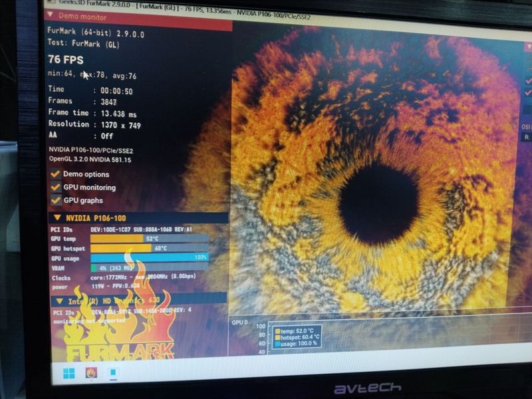The width and height of the screenshot is (532, 399).
Task: Click the Clocks core:1772MHz line
Action: (x=124, y=277)
